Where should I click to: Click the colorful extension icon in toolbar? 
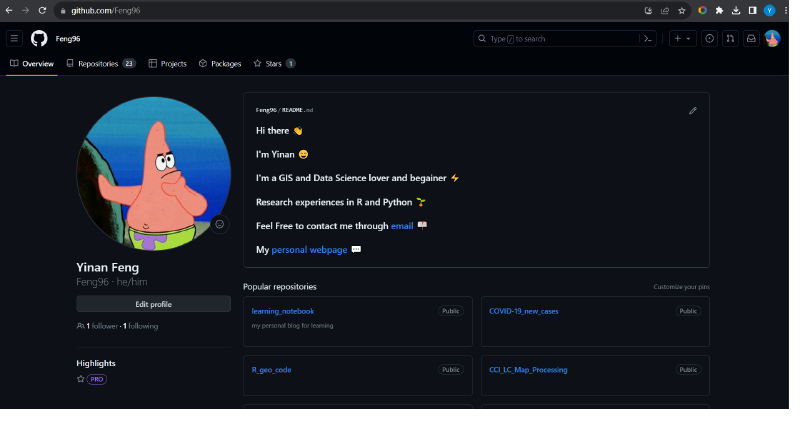(703, 10)
